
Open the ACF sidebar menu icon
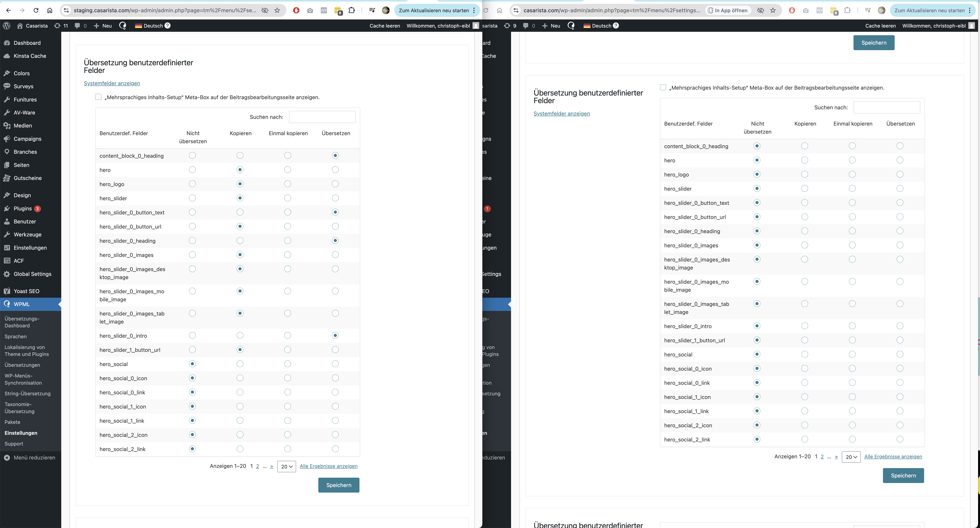7,261
